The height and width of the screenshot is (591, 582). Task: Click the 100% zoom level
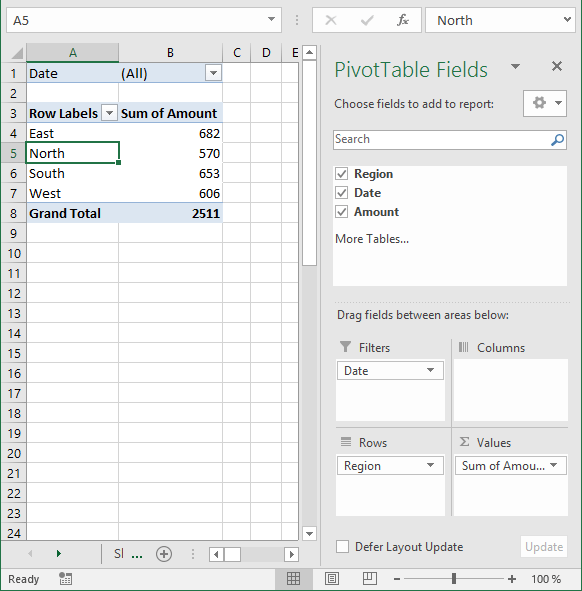[x=546, y=579]
